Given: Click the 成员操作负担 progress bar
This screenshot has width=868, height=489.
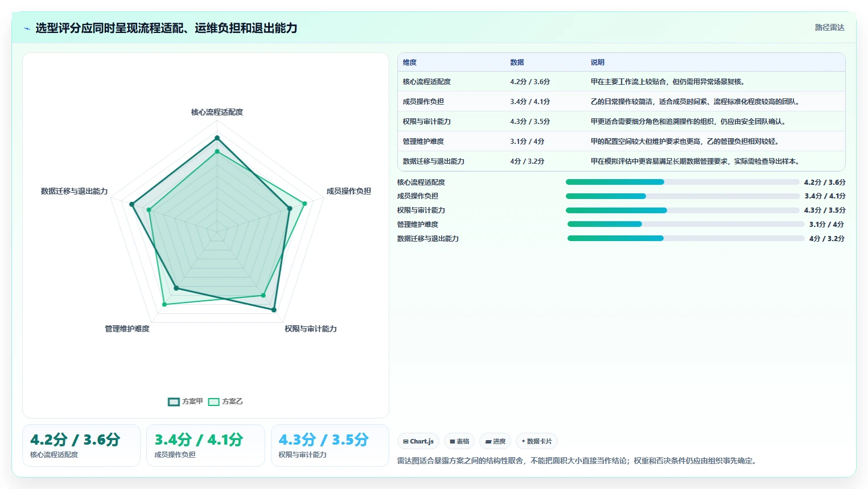Looking at the screenshot, I should (x=682, y=196).
